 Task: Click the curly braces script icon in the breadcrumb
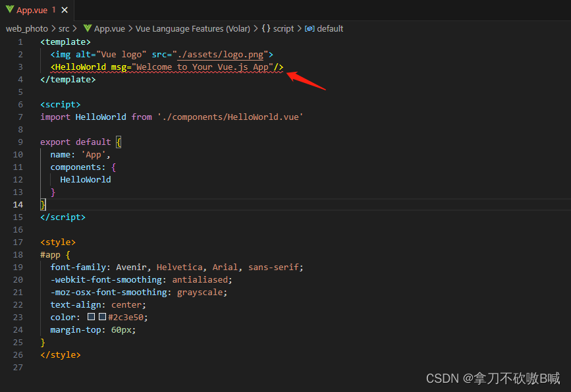[x=266, y=28]
